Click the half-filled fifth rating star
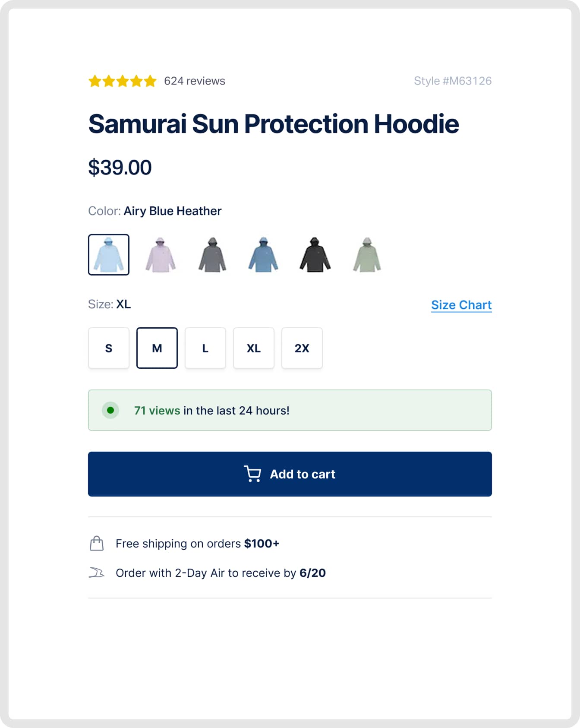 pos(151,81)
